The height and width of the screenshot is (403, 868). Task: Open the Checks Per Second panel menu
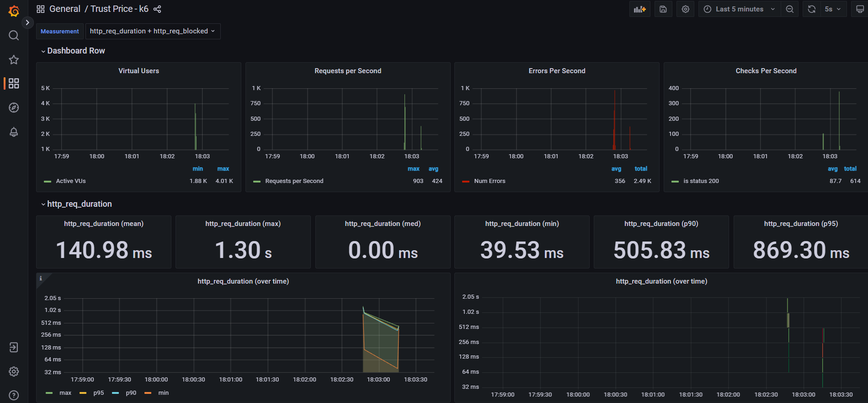pyautogui.click(x=766, y=71)
